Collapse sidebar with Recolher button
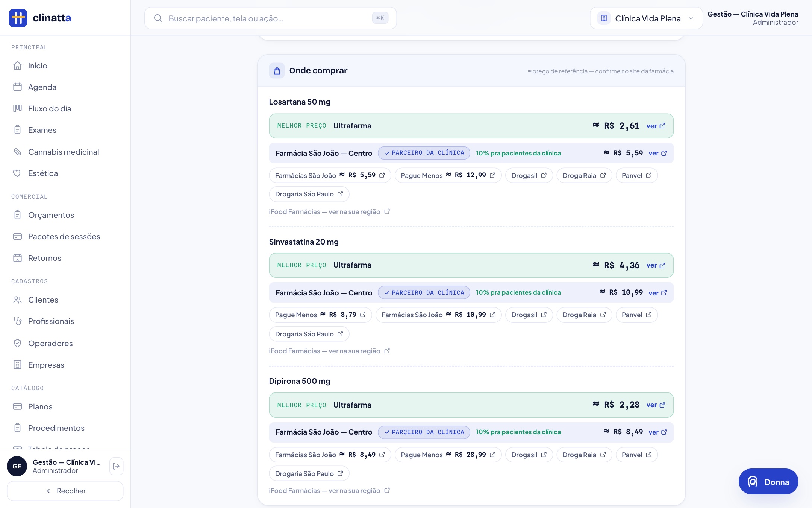Image resolution: width=812 pixels, height=508 pixels. click(x=65, y=491)
